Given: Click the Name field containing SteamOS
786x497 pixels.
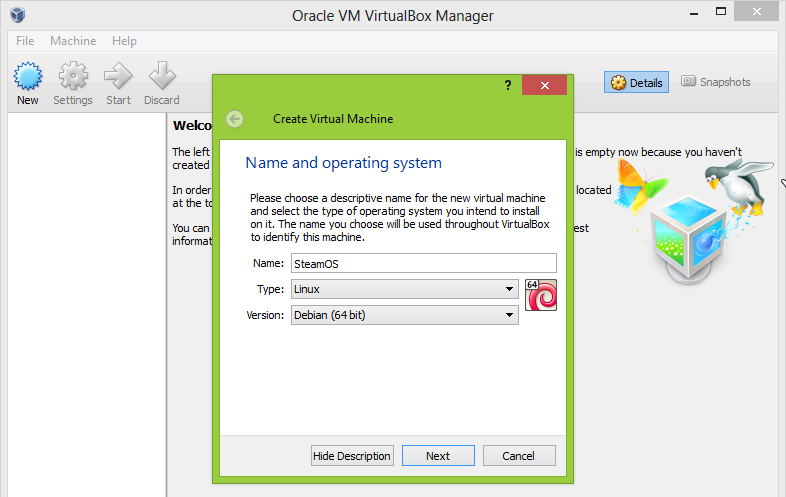Looking at the screenshot, I should coord(424,263).
